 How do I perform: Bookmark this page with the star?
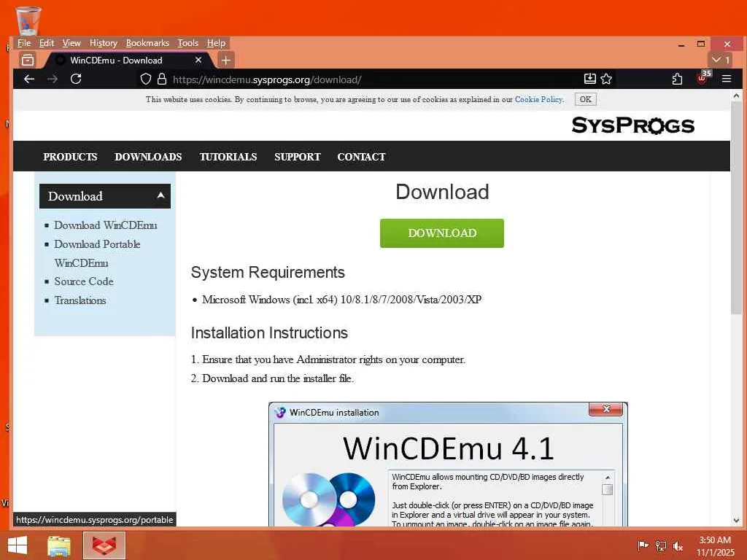606,79
